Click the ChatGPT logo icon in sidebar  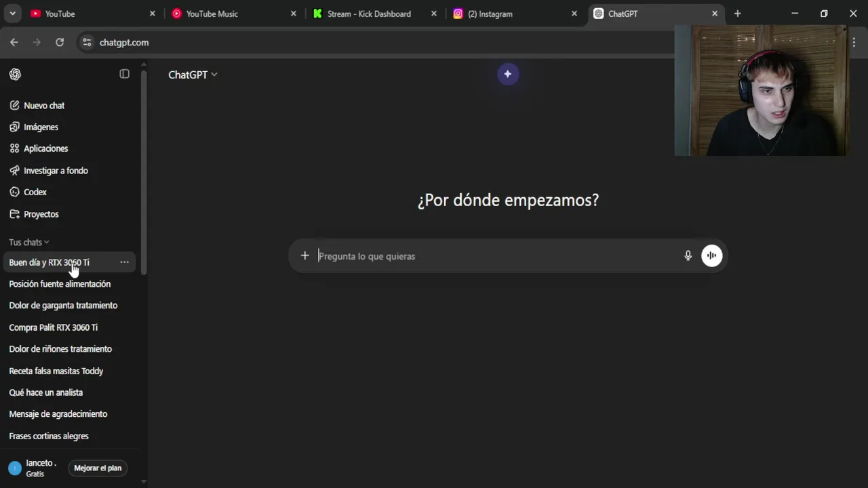pyautogui.click(x=16, y=75)
